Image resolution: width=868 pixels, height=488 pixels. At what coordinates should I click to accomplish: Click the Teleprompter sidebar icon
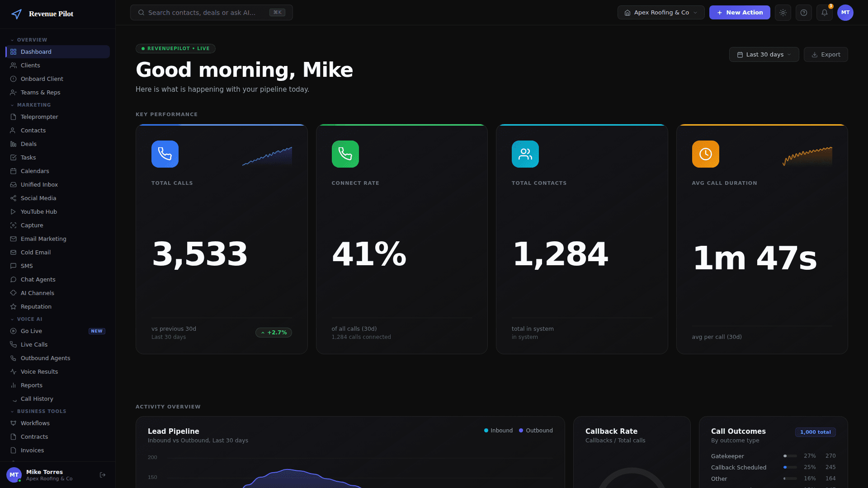pos(13,117)
